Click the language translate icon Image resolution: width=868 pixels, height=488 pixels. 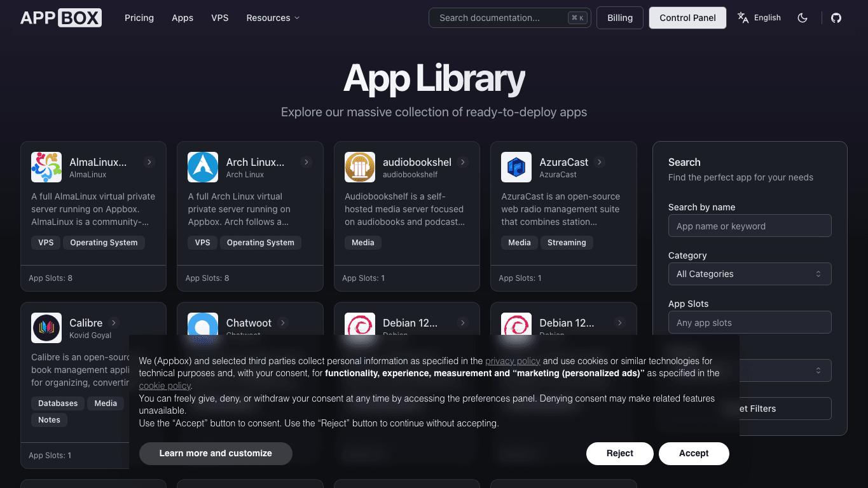click(x=743, y=18)
